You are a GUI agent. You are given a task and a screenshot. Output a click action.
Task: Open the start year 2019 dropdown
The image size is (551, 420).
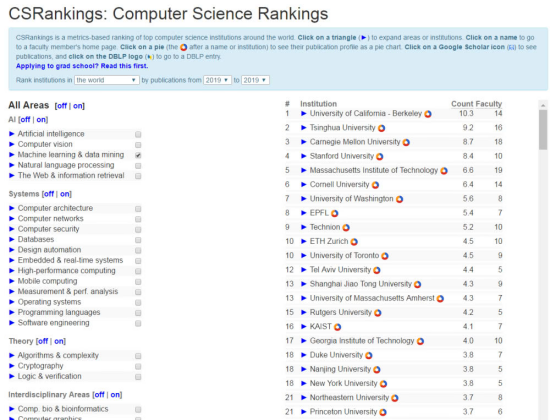pos(217,80)
